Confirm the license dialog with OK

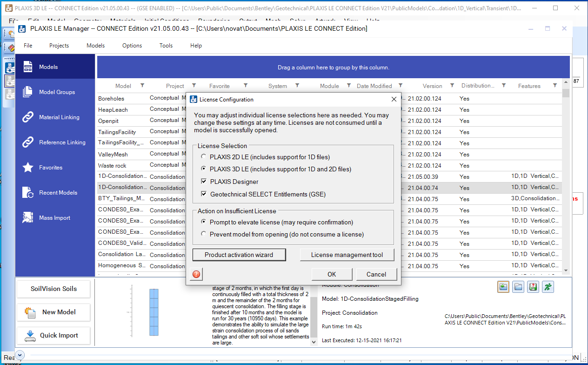point(332,274)
